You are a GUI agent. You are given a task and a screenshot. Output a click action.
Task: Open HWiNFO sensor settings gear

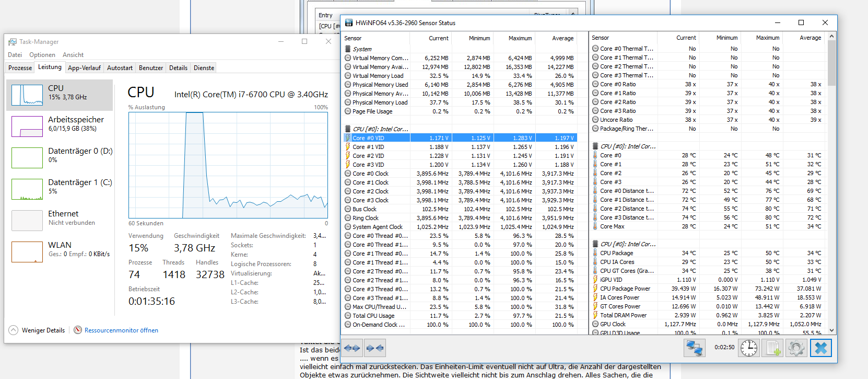[x=796, y=348]
